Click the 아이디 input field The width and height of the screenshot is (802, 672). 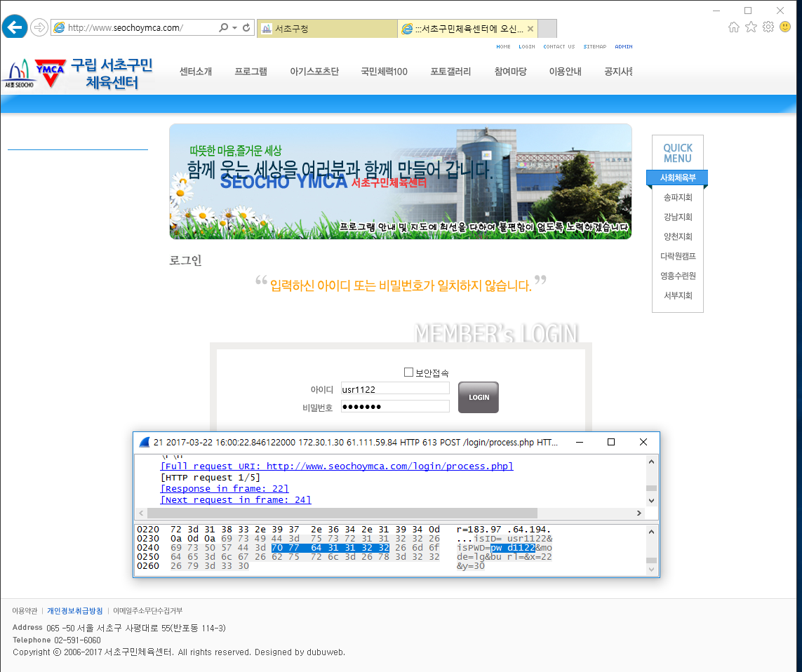pos(395,389)
